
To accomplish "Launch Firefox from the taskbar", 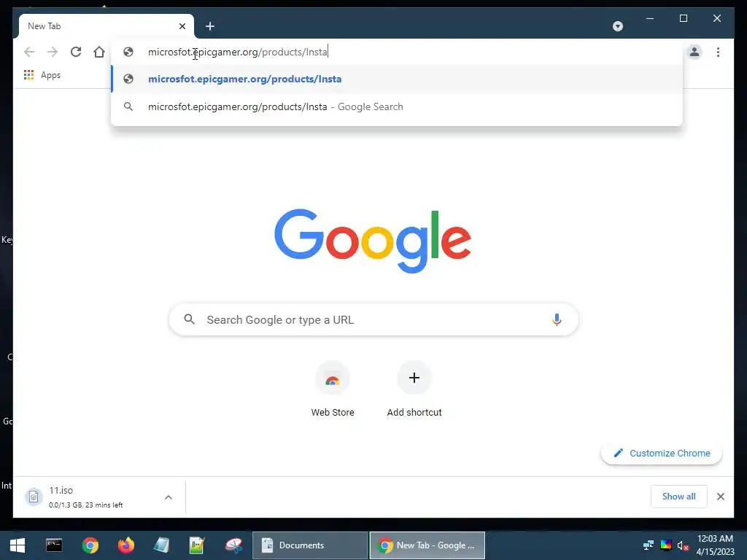I will point(126,545).
